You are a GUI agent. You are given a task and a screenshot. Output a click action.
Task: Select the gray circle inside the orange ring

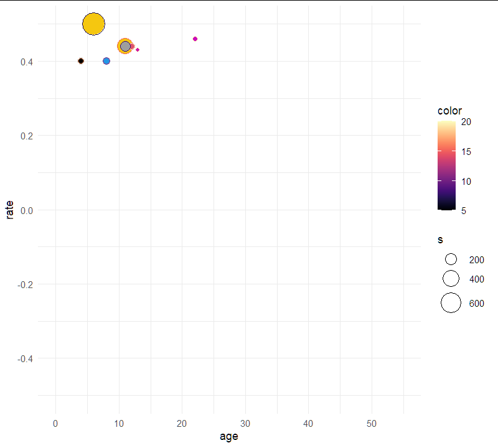pos(126,47)
